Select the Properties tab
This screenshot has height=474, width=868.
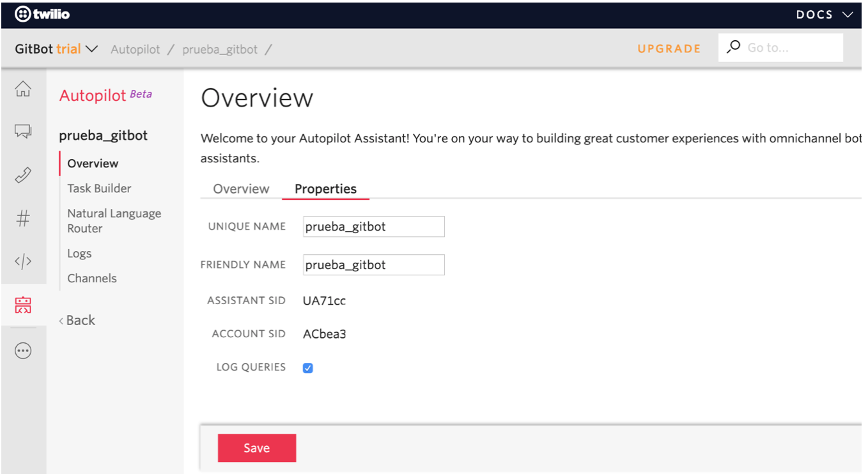325,189
